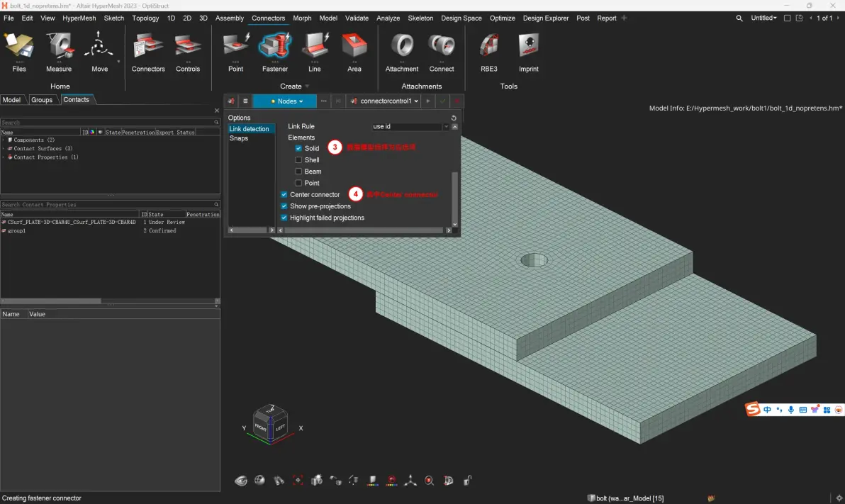Click the Search Contact Properties field
The width and height of the screenshot is (845, 504).
(107, 205)
